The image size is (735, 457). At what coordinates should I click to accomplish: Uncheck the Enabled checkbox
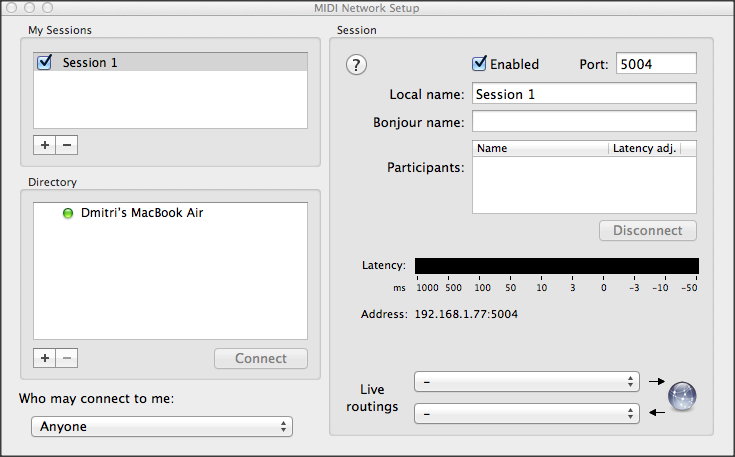pyautogui.click(x=480, y=64)
